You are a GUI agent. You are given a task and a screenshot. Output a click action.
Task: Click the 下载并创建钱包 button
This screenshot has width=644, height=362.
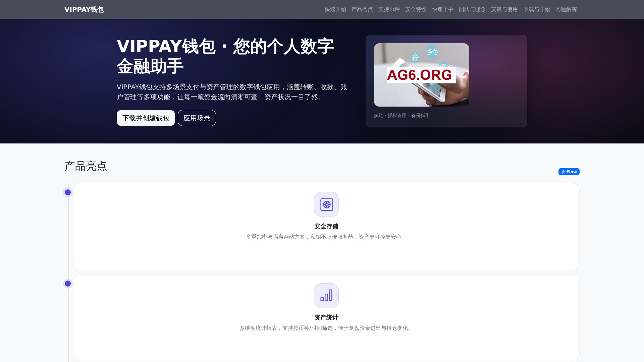pos(146,118)
